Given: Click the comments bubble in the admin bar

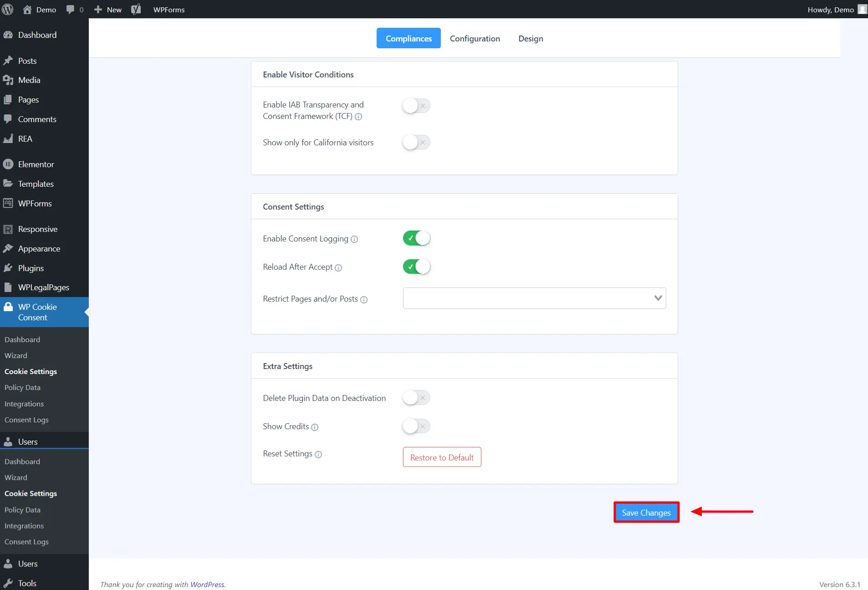Looking at the screenshot, I should [x=71, y=9].
